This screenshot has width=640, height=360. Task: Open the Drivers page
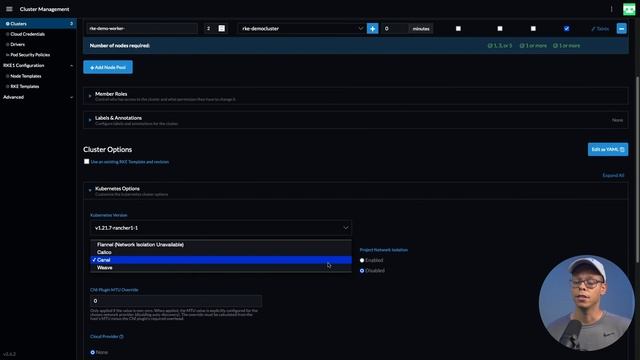pos(17,44)
